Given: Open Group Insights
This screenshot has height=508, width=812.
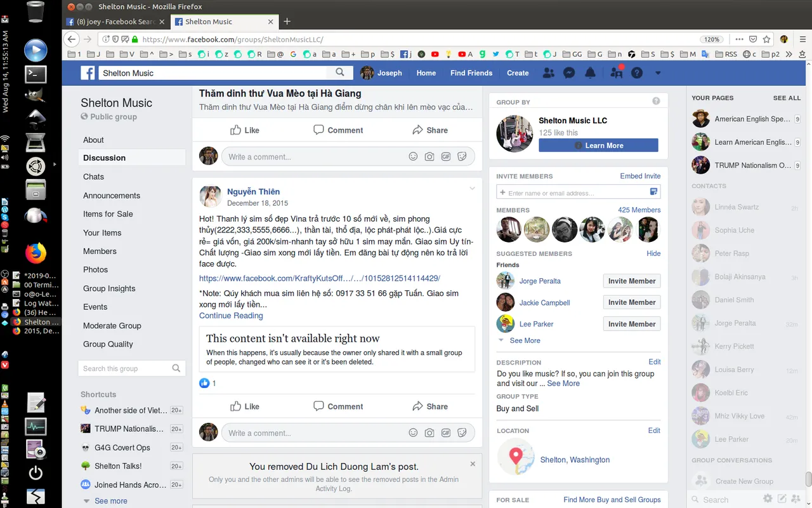Looking at the screenshot, I should point(109,288).
